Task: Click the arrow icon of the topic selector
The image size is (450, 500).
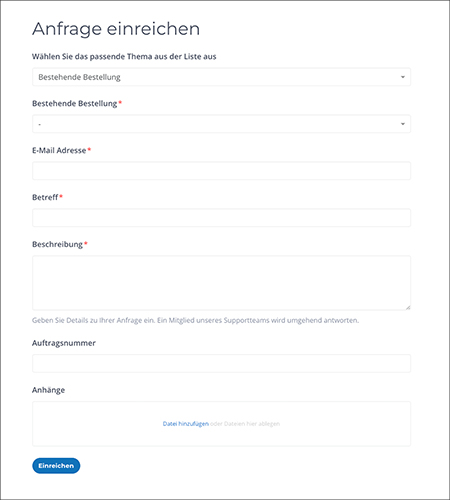Action: 403,77
